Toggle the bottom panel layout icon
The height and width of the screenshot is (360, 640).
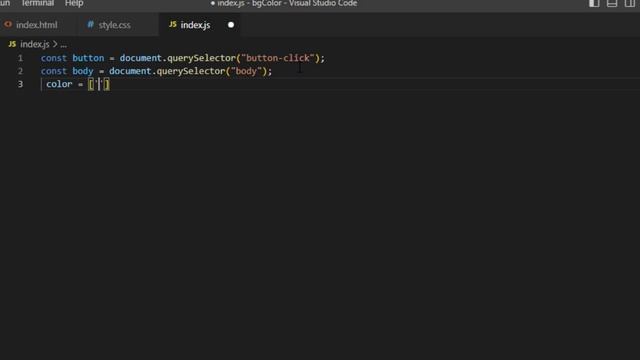(x=612, y=3)
